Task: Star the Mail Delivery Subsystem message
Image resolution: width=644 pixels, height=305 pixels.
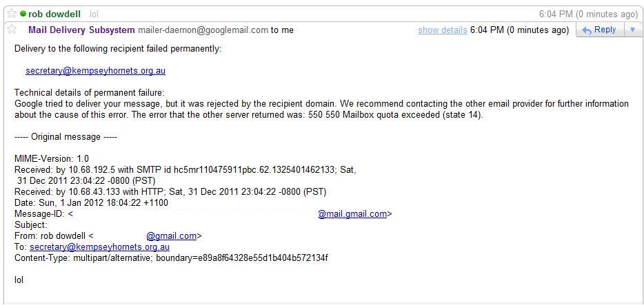Action: (12, 30)
